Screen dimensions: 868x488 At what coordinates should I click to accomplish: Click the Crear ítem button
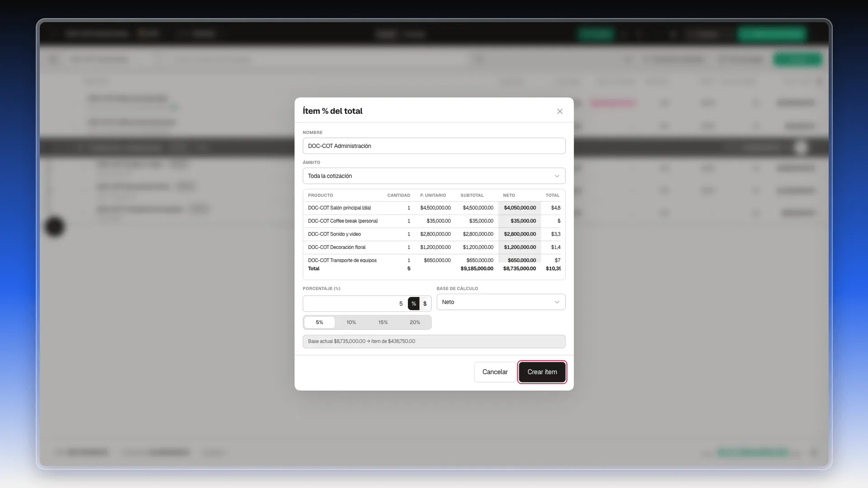542,372
